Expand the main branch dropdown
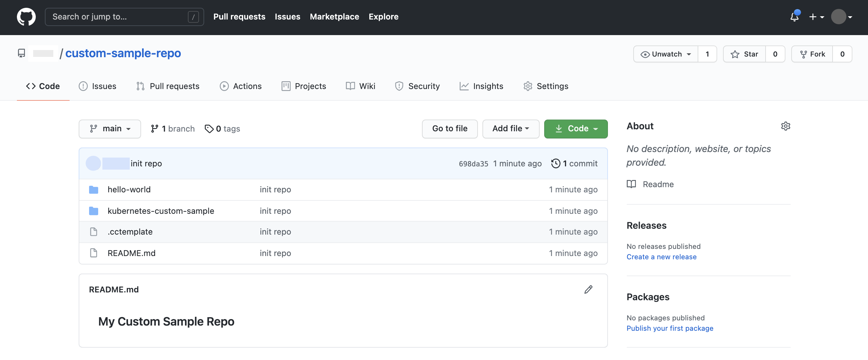The height and width of the screenshot is (360, 868). point(110,128)
